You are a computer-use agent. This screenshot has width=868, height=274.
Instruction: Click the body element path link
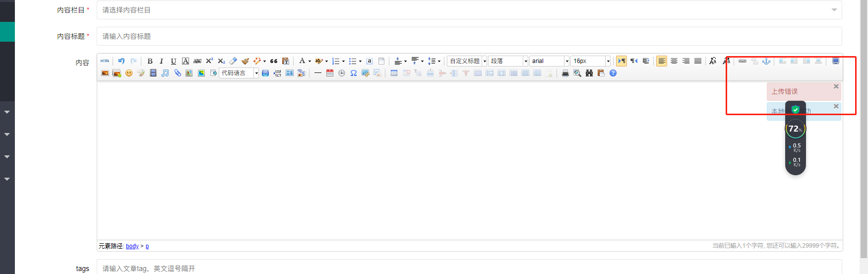tap(132, 246)
